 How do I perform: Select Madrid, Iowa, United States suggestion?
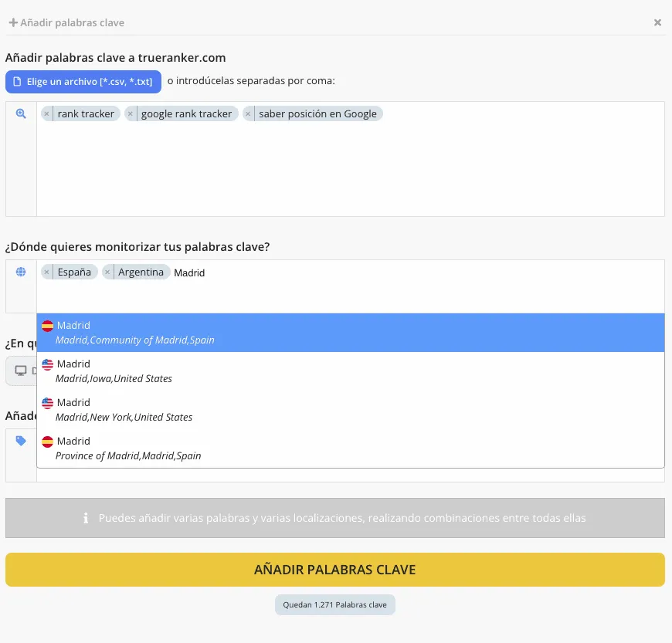point(351,371)
